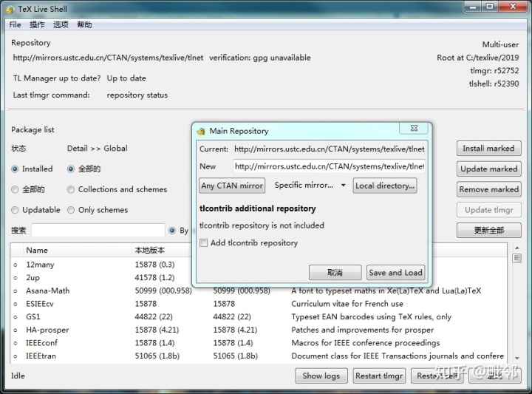
Task: Click the Main Repository dialog icon
Action: pos(202,131)
